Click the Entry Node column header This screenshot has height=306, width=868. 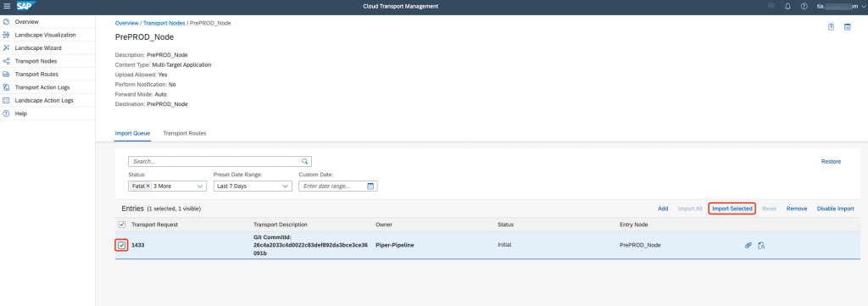(x=634, y=225)
